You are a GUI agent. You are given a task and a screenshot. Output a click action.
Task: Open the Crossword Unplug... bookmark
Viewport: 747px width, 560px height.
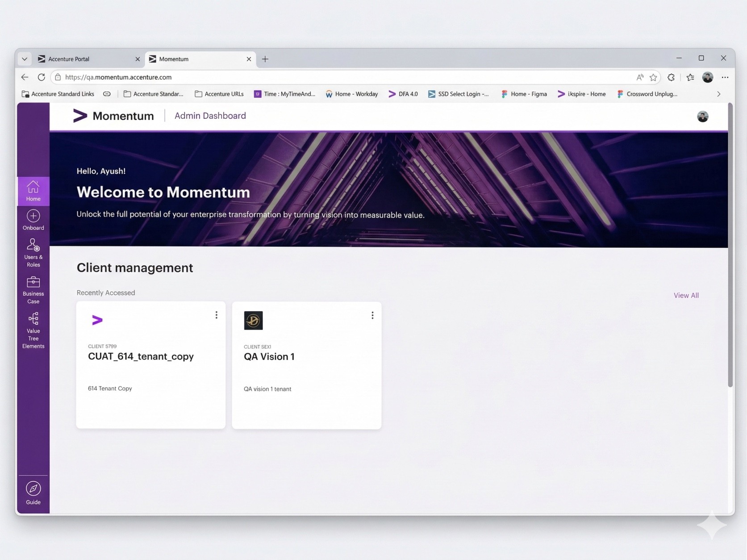click(647, 94)
